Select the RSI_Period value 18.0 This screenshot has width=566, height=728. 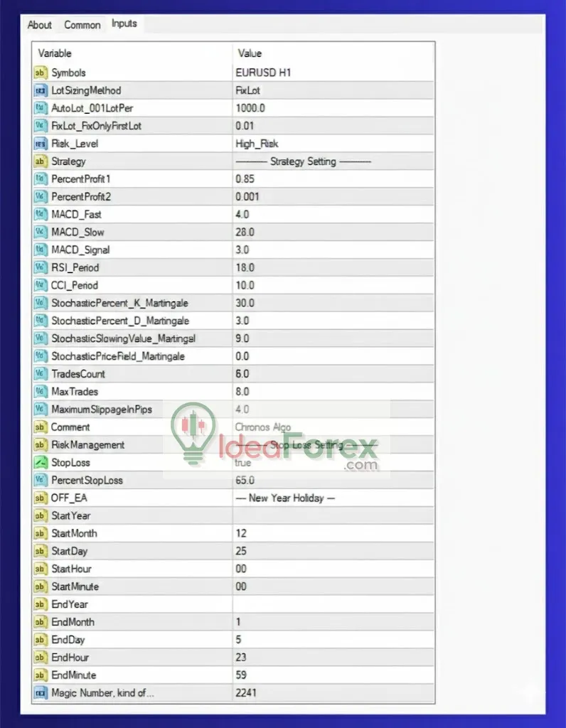pos(245,268)
